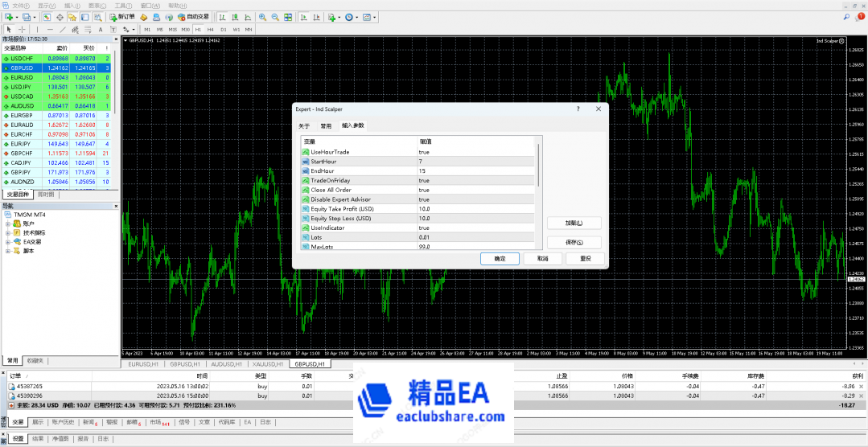Viewport: 868px width, 447px height.
Task: Click the 加载(L) button
Action: click(574, 223)
